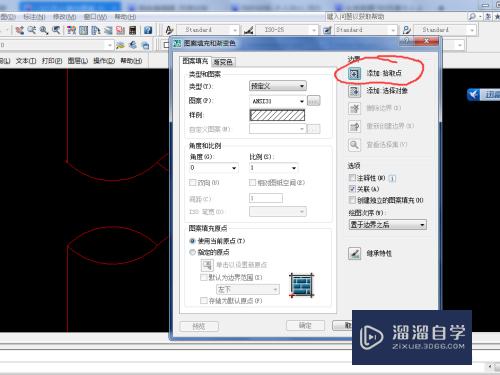
Task: Select the Pan tool in the toolbar
Action: tap(20, 30)
